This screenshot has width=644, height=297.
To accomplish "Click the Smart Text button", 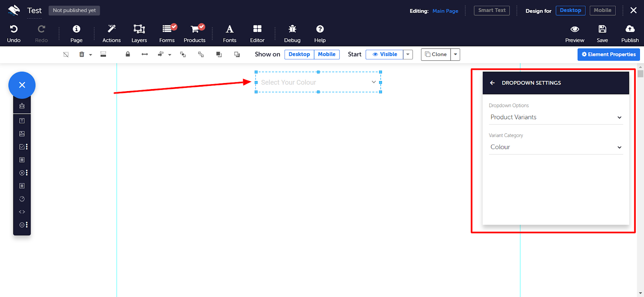I will 492,10.
